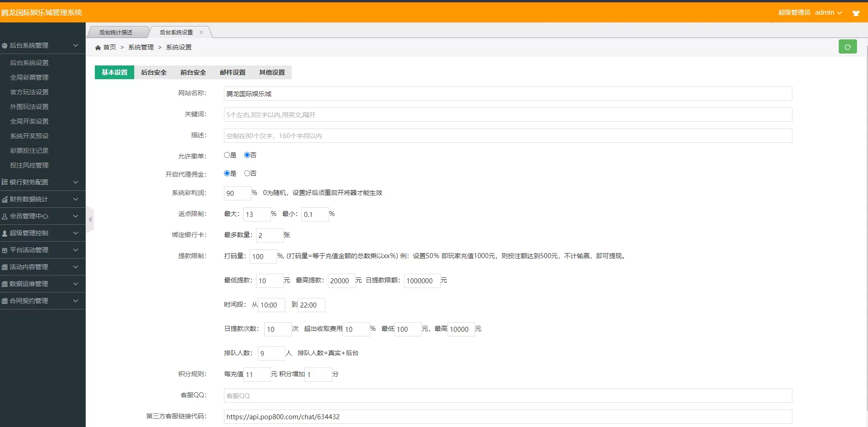Expand the 合同契约管理 section

coord(43,301)
